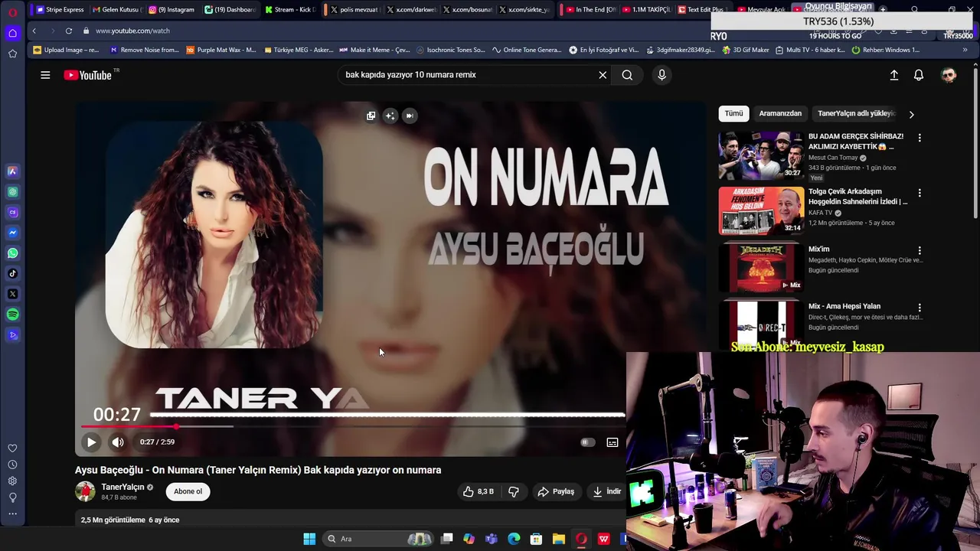Click the magnifier search button
Image resolution: width=980 pixels, height=551 pixels.
[x=627, y=75]
